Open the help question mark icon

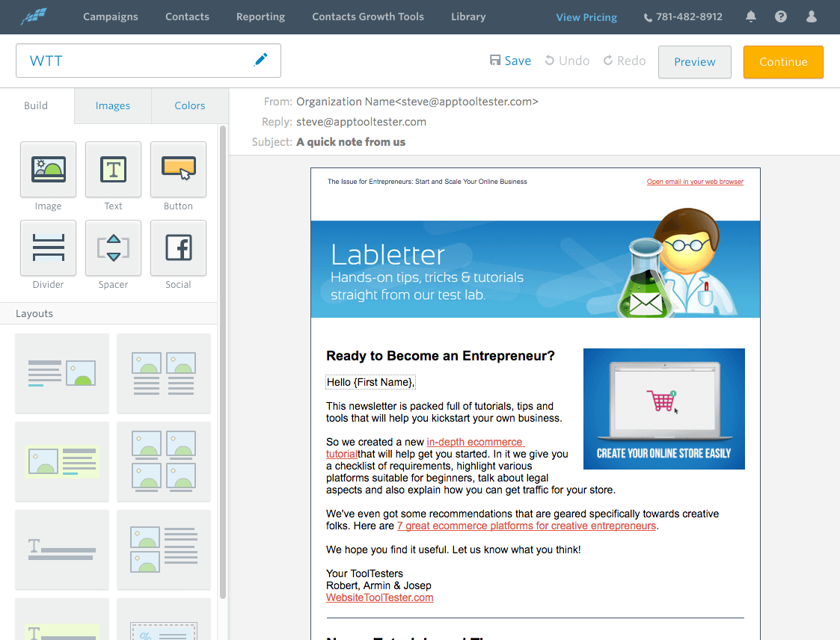(781, 16)
